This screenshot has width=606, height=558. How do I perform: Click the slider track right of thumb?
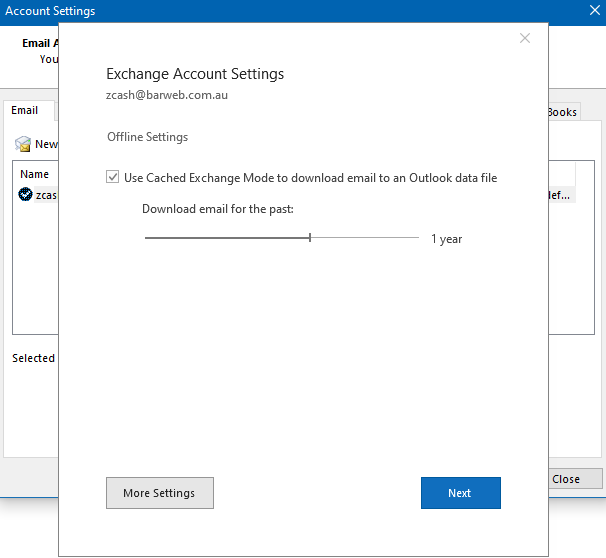coord(365,238)
